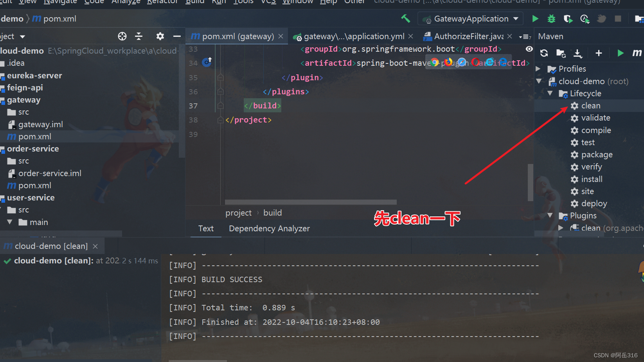
Task: Open project panel settings gear
Action: 160,36
